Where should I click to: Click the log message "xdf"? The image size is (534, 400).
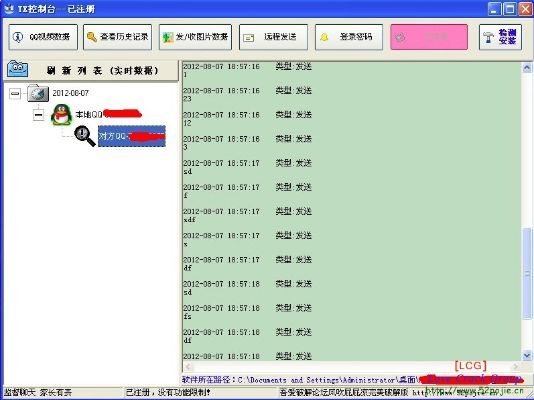pyautogui.click(x=189, y=220)
